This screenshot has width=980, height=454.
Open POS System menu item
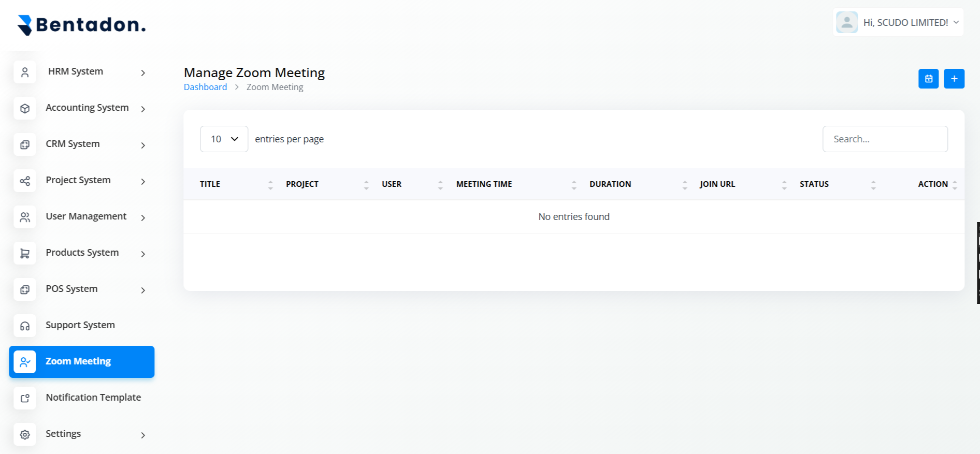(x=82, y=289)
